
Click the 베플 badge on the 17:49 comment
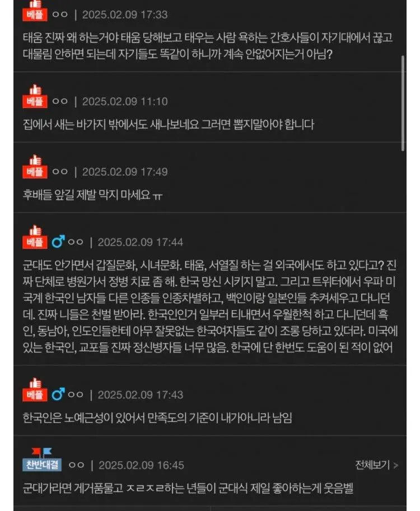(35, 167)
